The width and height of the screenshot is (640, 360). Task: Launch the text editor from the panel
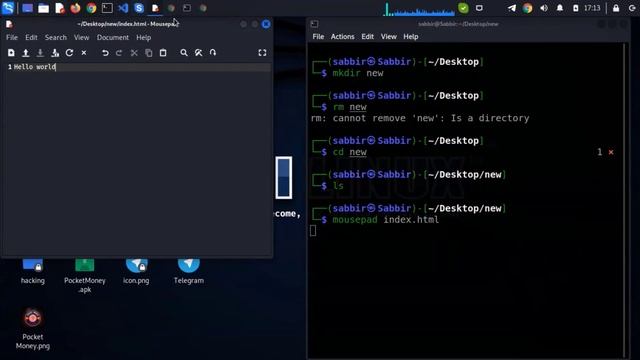(x=60, y=8)
